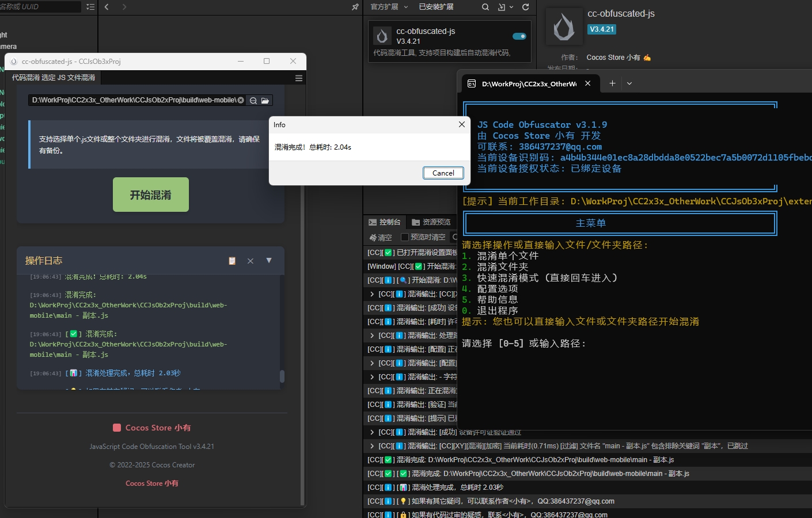Expand the 混淆输出: - 字符 console row
The height and width of the screenshot is (518, 812).
coord(372,377)
